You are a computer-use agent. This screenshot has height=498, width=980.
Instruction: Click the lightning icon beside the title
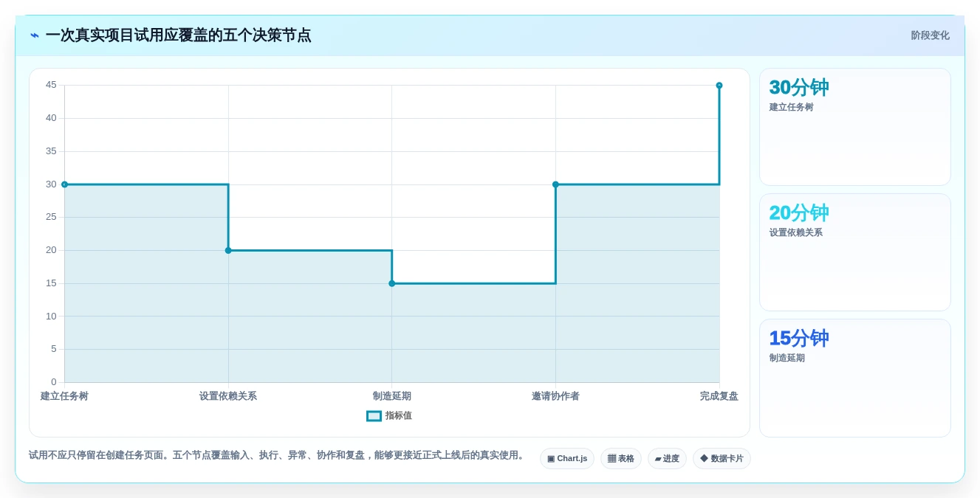[35, 35]
